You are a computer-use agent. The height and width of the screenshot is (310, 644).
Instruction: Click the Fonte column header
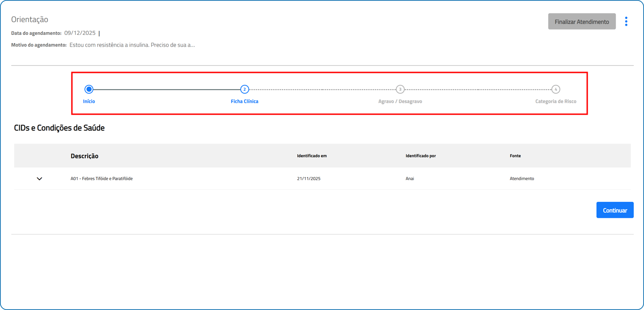(515, 156)
